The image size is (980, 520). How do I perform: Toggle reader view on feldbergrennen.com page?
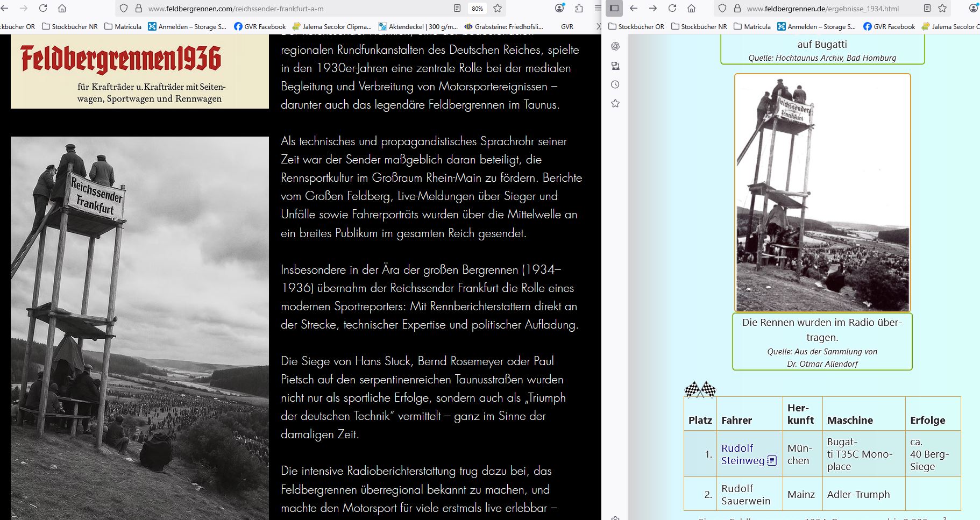point(457,8)
